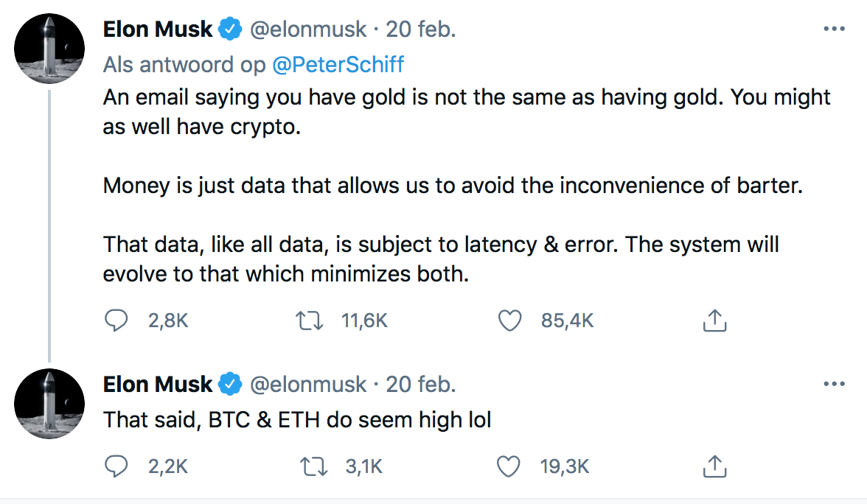
Task: Click Elon Musk's name on second tweet
Action: point(158,385)
